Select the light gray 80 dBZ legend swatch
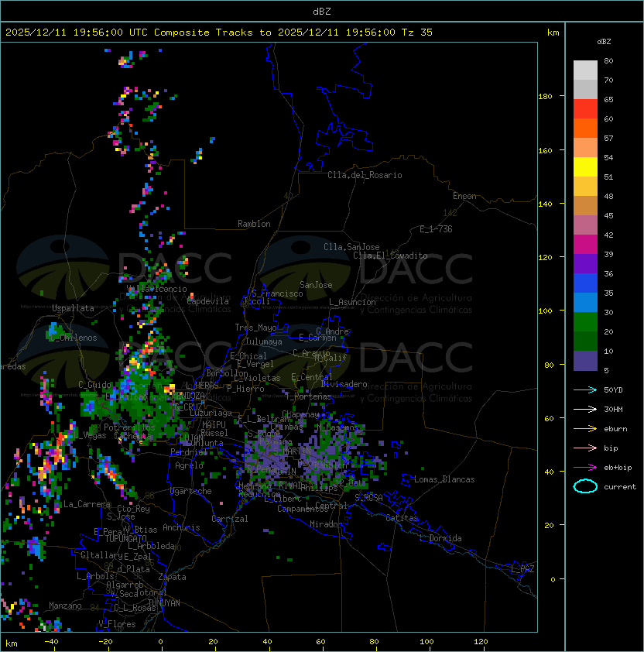The image size is (644, 652). (585, 70)
